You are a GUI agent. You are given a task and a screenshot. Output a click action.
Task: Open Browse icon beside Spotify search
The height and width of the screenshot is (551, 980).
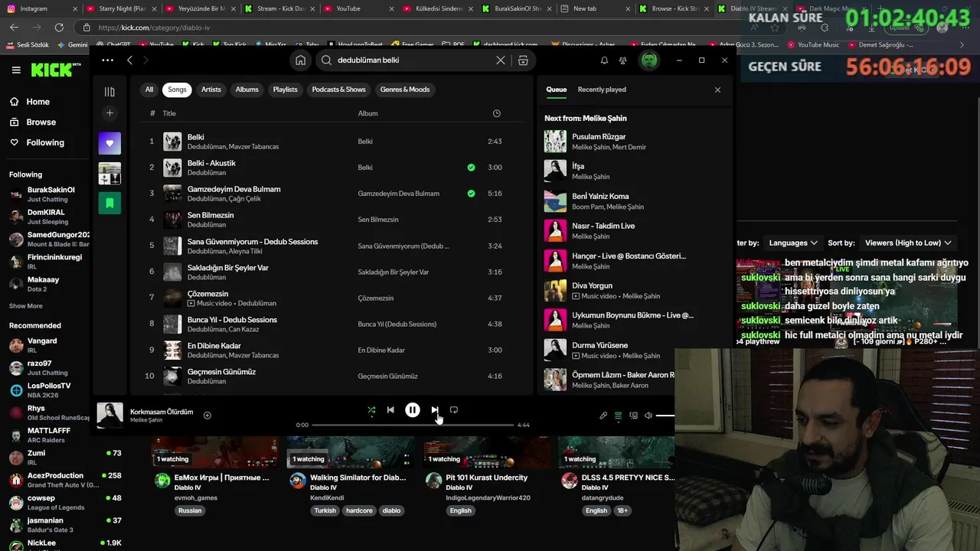click(523, 60)
